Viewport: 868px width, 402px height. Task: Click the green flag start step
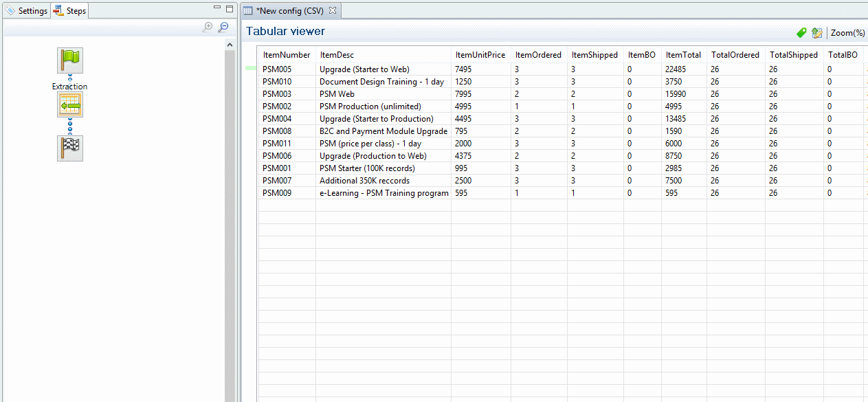click(x=70, y=60)
